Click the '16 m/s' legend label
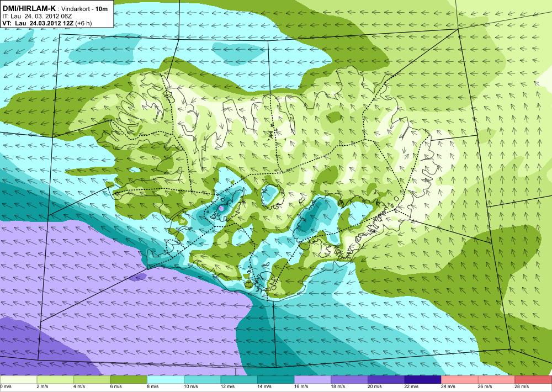 (x=301, y=386)
